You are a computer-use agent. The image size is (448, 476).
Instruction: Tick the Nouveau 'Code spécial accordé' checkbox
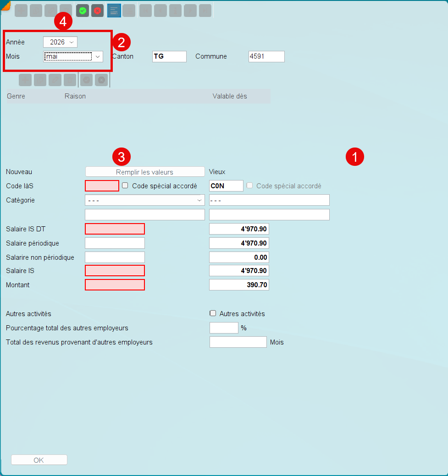click(x=125, y=186)
